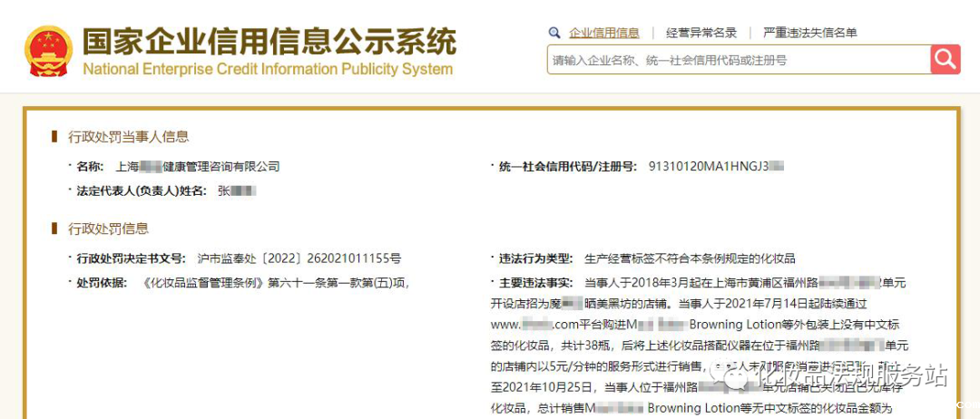Click the line mentioning Browning Lotion等外包装上没有中文标
This screenshot has width=980, height=419.
[695, 325]
